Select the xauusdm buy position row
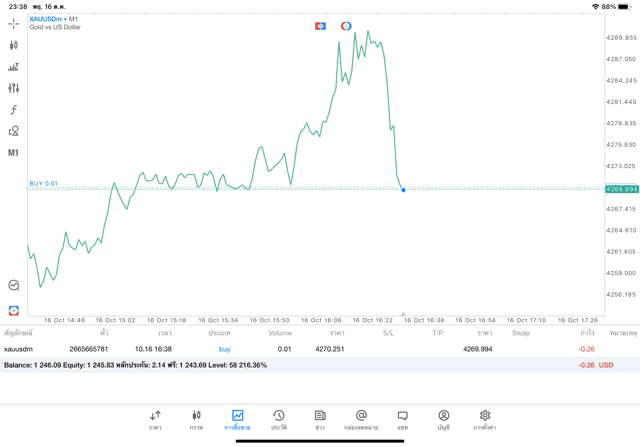This screenshot has width=640, height=447. 300,349
